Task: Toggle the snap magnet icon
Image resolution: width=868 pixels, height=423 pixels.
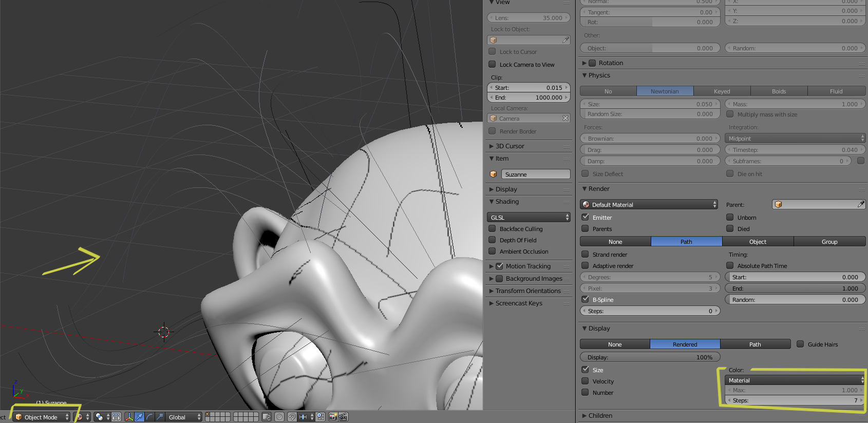Action: pos(292,417)
